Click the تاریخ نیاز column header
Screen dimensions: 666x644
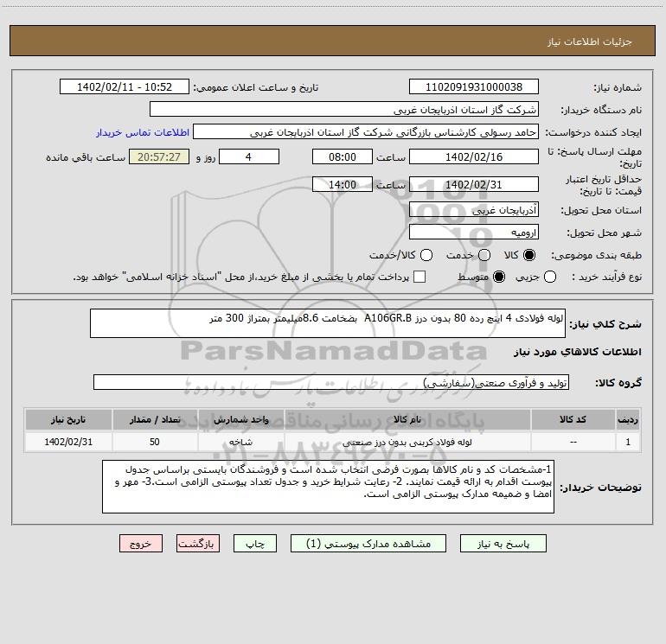click(x=68, y=419)
